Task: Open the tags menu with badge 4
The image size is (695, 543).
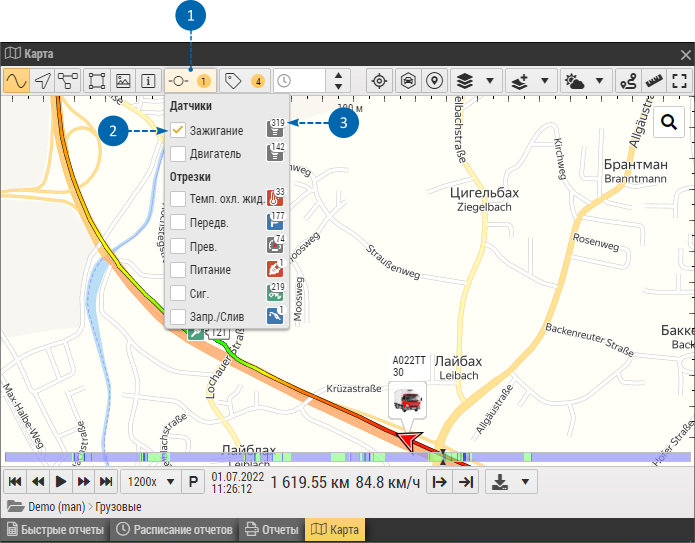Action: pos(245,81)
